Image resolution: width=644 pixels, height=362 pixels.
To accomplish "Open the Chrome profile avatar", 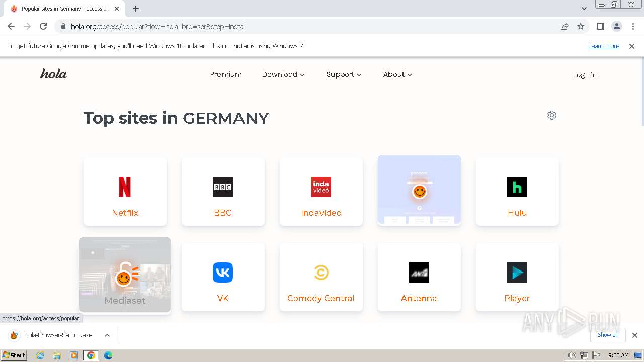I will [617, 26].
